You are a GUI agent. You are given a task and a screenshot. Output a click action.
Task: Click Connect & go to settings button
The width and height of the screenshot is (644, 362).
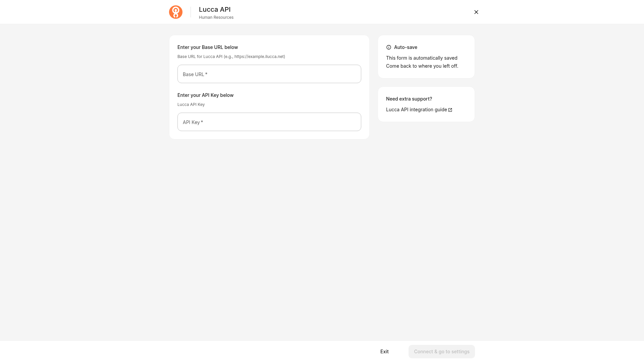click(x=442, y=352)
